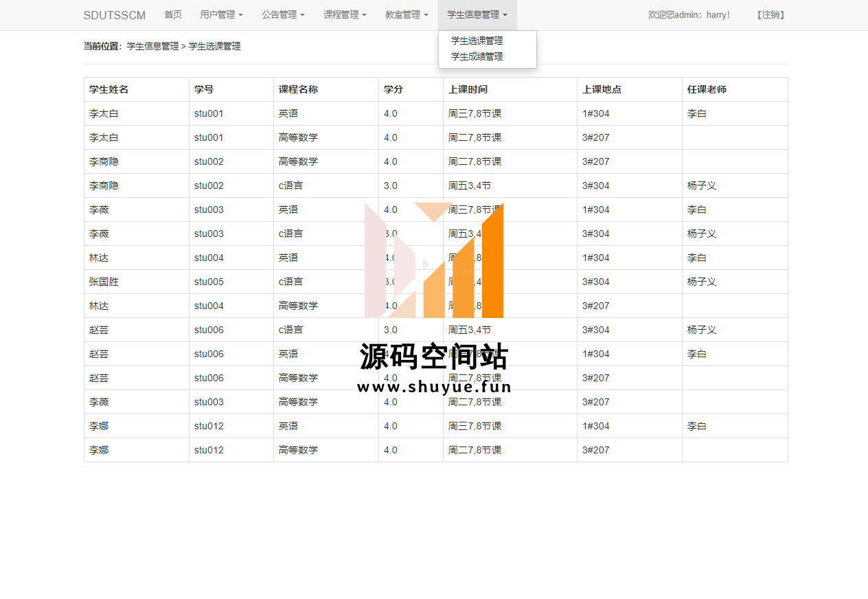The height and width of the screenshot is (599, 868).
Task: Click the 欢迎您admin: harry! greeting text
Action: [689, 14]
